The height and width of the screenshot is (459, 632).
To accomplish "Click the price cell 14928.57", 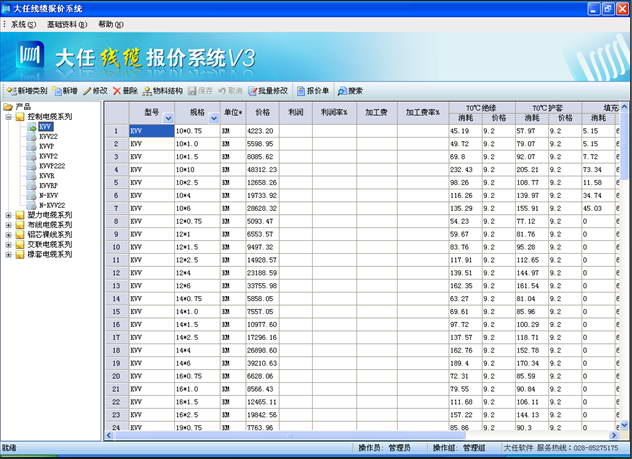I will [x=262, y=260].
